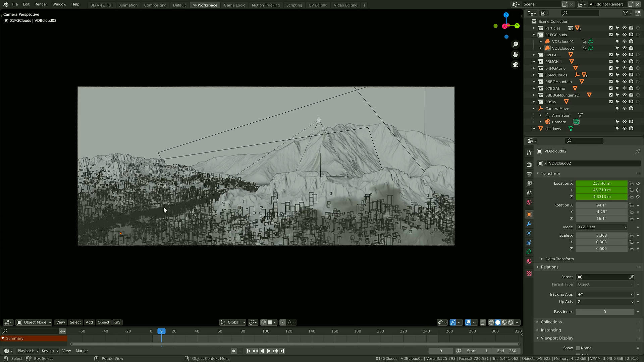The image size is (644, 362).
Task: Open the GIS menu in viewport header
Action: pos(117,322)
